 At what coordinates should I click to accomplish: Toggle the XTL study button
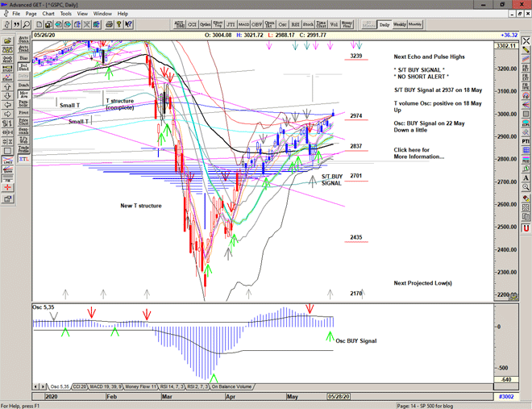23,159
